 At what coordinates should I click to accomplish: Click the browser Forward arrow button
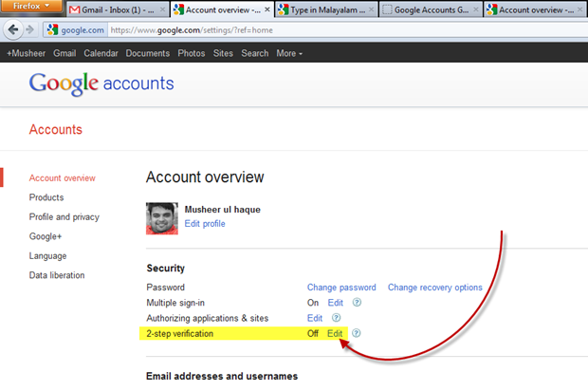pyautogui.click(x=30, y=29)
